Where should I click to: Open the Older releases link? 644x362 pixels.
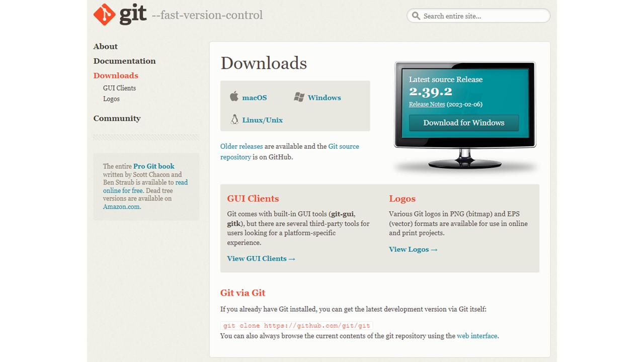[242, 146]
